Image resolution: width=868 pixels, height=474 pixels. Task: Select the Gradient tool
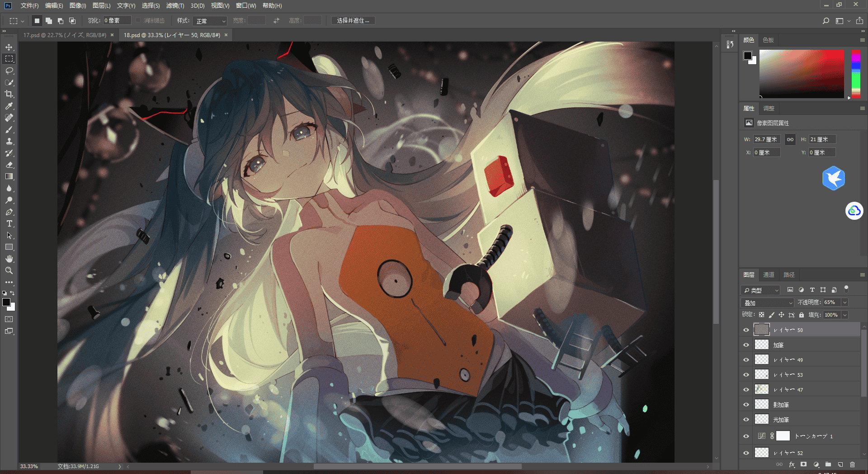(9, 176)
